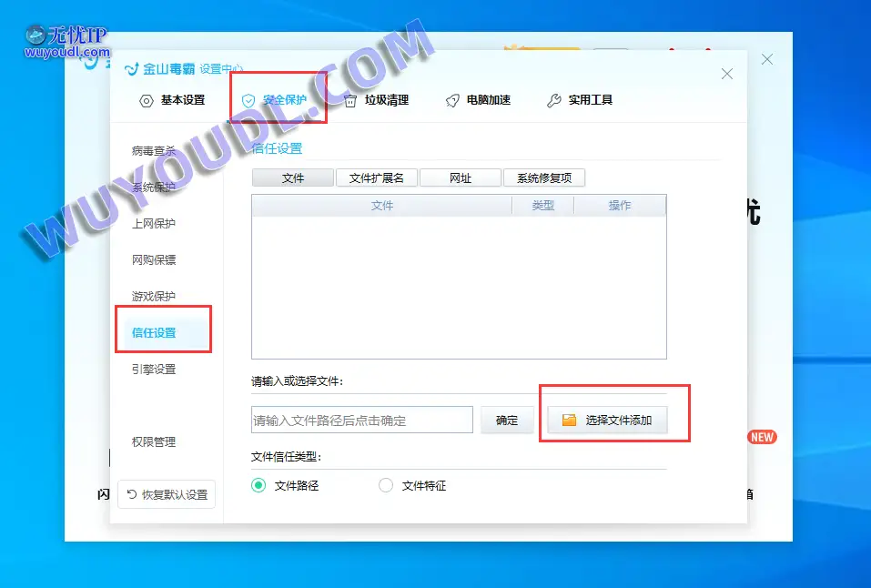Switch to the 文件扩展名 tab
The height and width of the screenshot is (588, 871).
pos(377,178)
